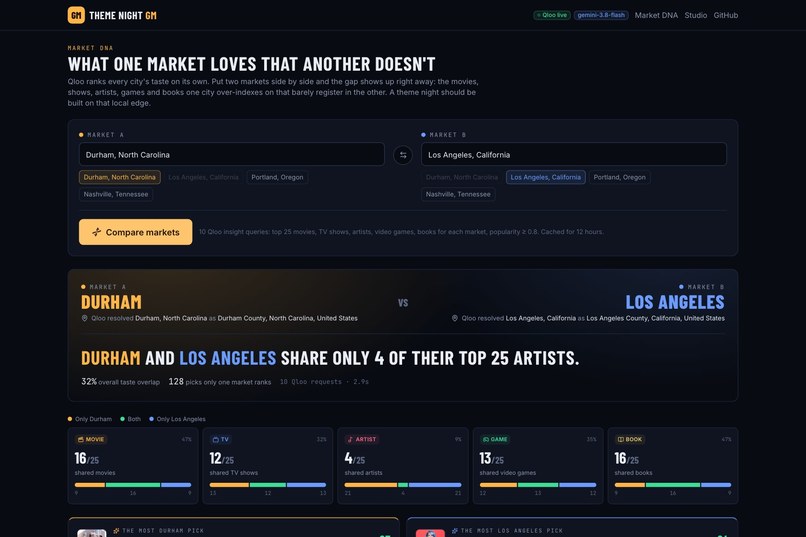Select Nashville, Tennessee chip under Market A
Viewport: 806px width, 537px height.
click(116, 194)
